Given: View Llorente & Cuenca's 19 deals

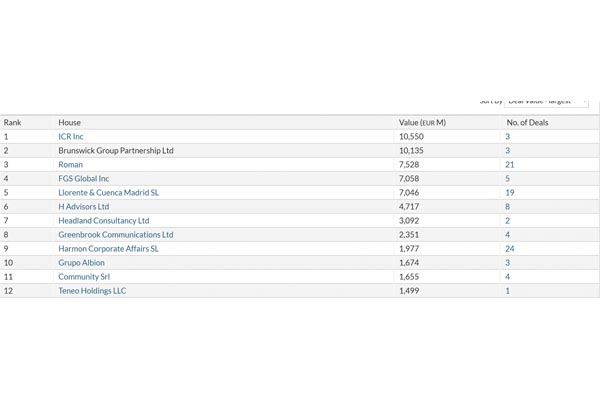Looking at the screenshot, I should tap(509, 193).
